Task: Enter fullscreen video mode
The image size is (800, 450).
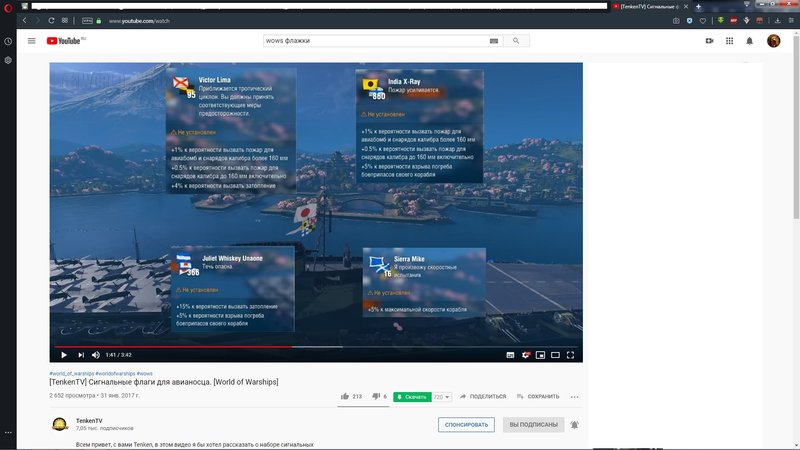Action: (x=570, y=355)
